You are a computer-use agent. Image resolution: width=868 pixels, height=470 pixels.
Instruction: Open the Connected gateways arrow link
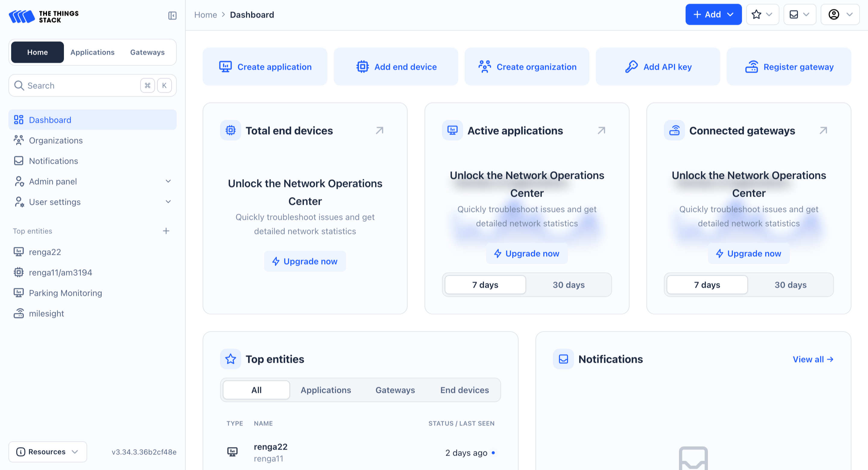click(x=823, y=130)
